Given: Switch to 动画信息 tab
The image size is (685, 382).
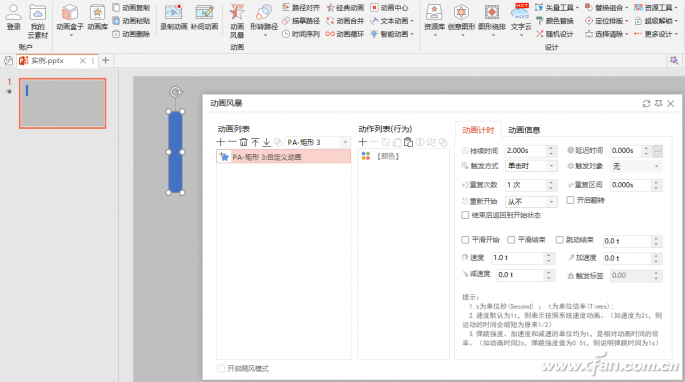Looking at the screenshot, I should (524, 130).
